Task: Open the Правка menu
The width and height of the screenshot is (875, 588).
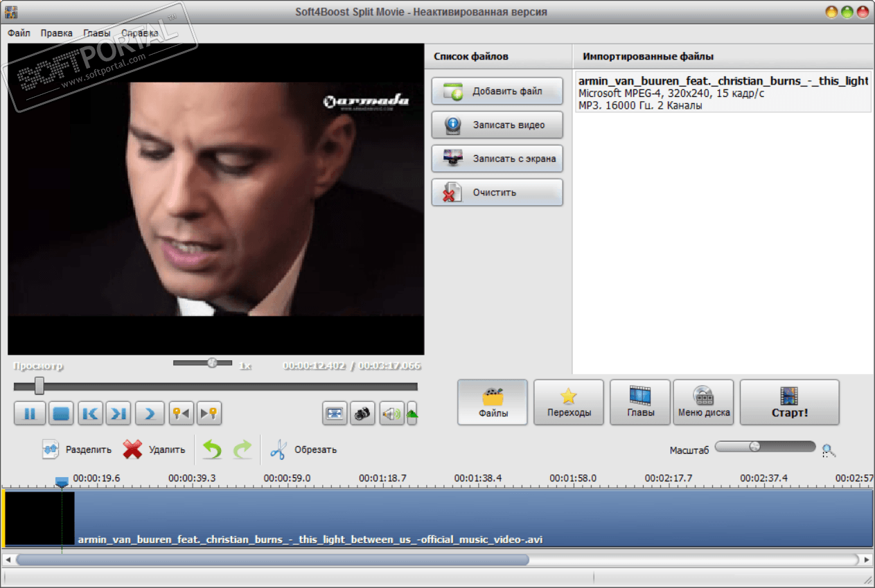Action: coord(56,33)
